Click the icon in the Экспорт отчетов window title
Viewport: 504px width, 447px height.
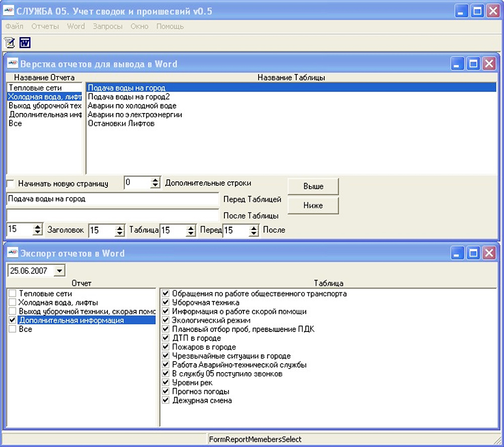click(13, 253)
